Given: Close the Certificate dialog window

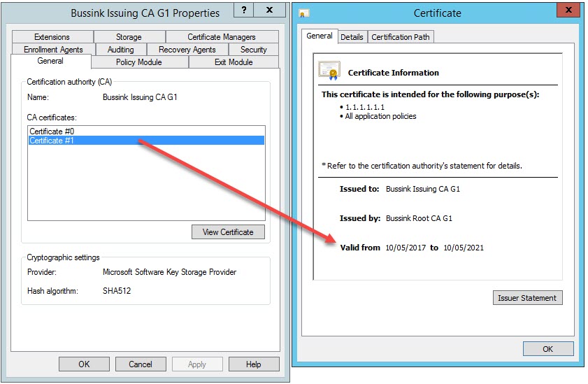Looking at the screenshot, I should [566, 10].
